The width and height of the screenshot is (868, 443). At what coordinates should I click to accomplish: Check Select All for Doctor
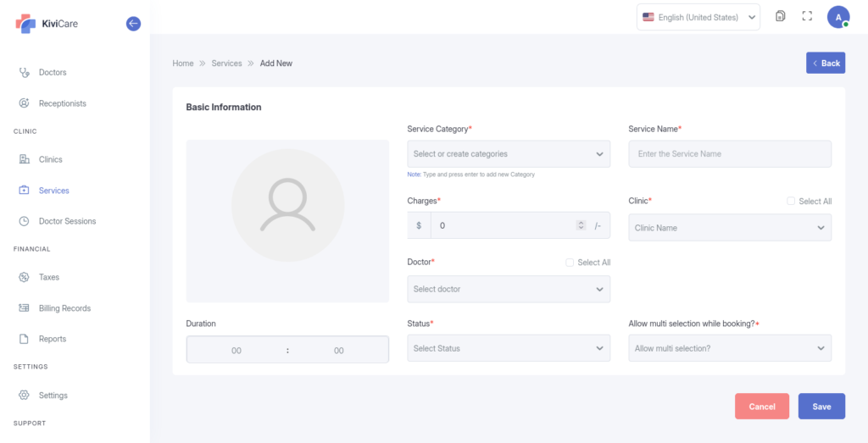570,263
